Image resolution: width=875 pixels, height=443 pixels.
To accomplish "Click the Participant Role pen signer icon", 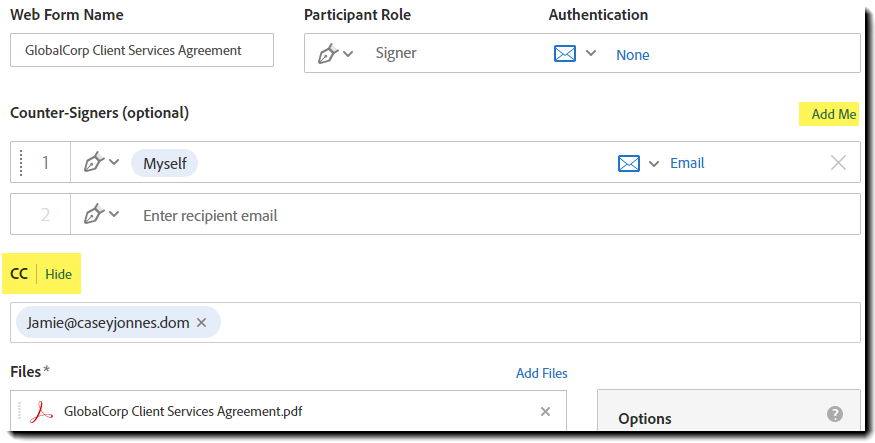I will (x=328, y=54).
